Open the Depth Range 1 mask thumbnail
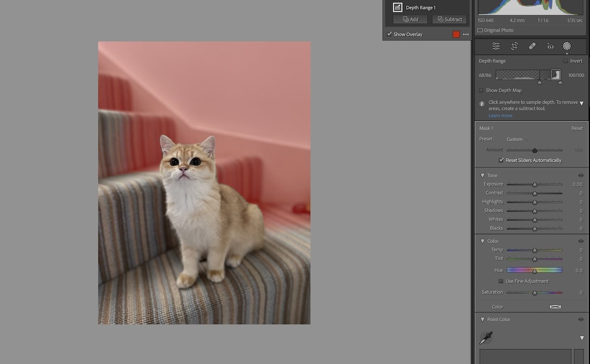Viewport: 590px width, 364px height. [397, 7]
